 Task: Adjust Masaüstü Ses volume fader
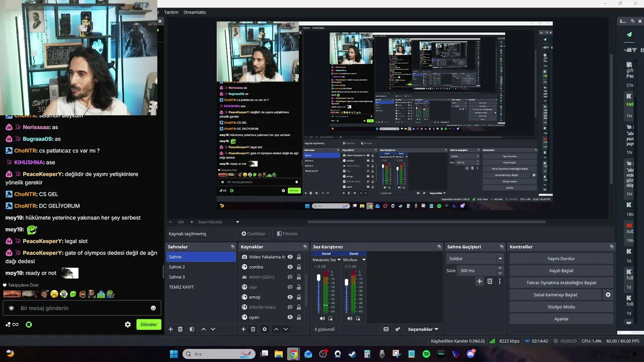point(318,278)
